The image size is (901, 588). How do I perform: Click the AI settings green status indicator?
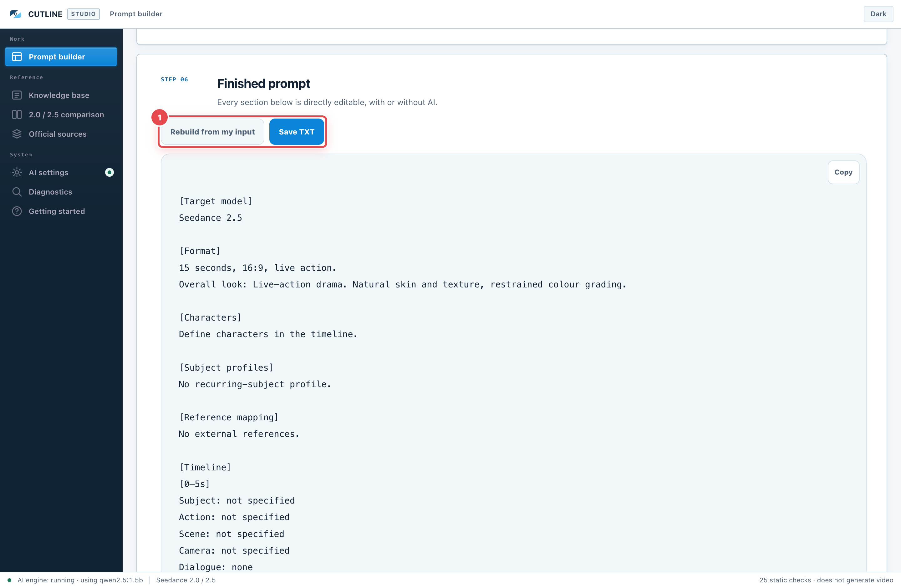[x=109, y=173]
